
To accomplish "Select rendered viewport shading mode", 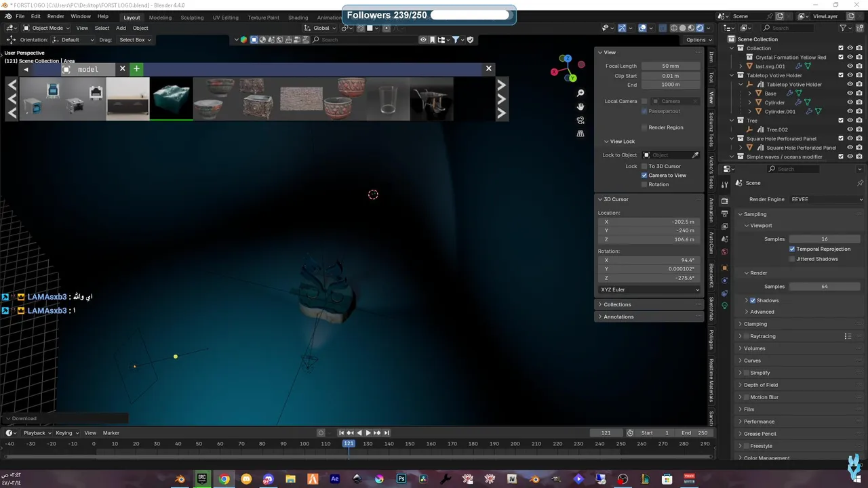I will coord(701,28).
